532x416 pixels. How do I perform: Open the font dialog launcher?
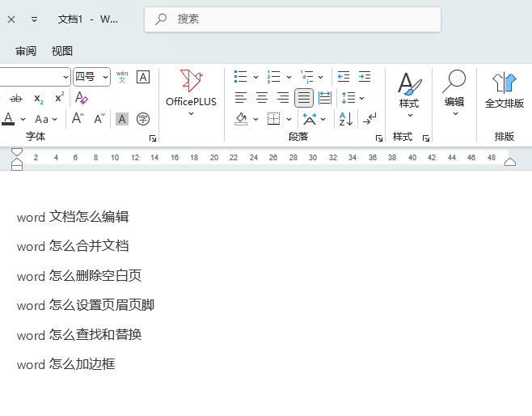coord(153,138)
